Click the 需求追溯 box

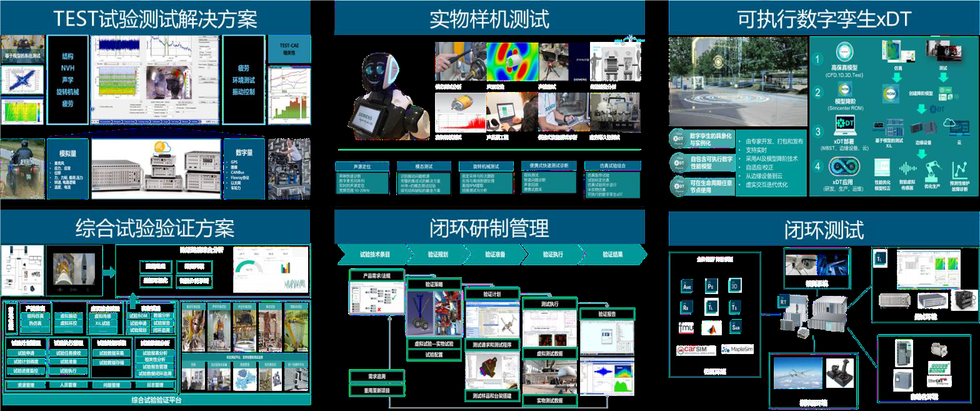pos(376,377)
